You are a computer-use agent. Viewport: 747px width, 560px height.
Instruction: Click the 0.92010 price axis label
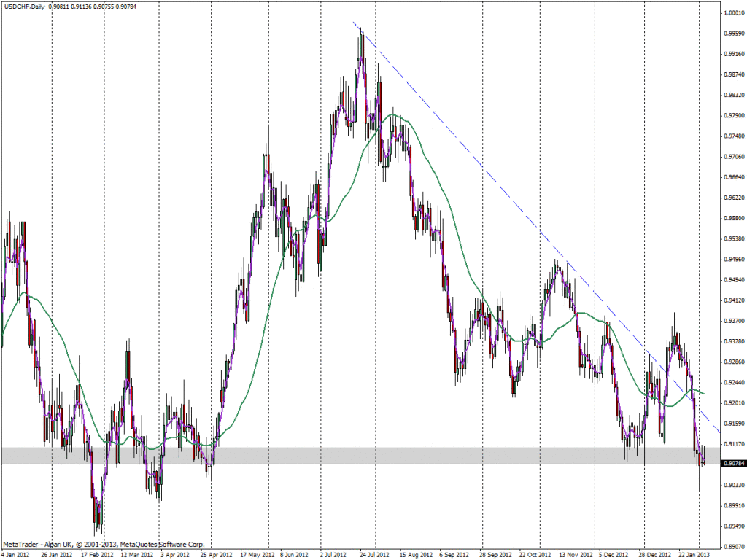tap(733, 402)
